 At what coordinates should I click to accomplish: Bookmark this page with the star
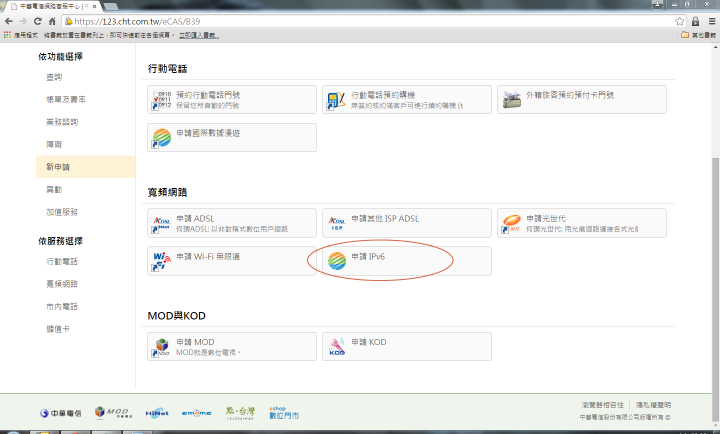[x=680, y=21]
